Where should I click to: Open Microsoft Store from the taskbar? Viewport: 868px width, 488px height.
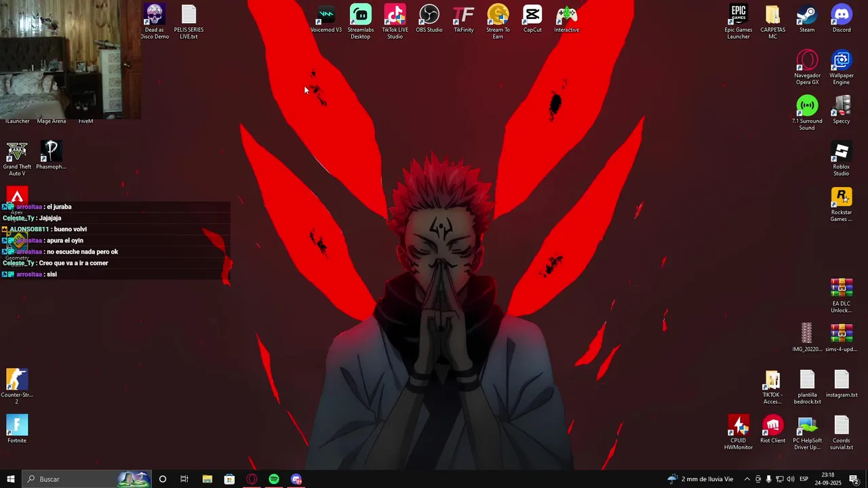229,479
